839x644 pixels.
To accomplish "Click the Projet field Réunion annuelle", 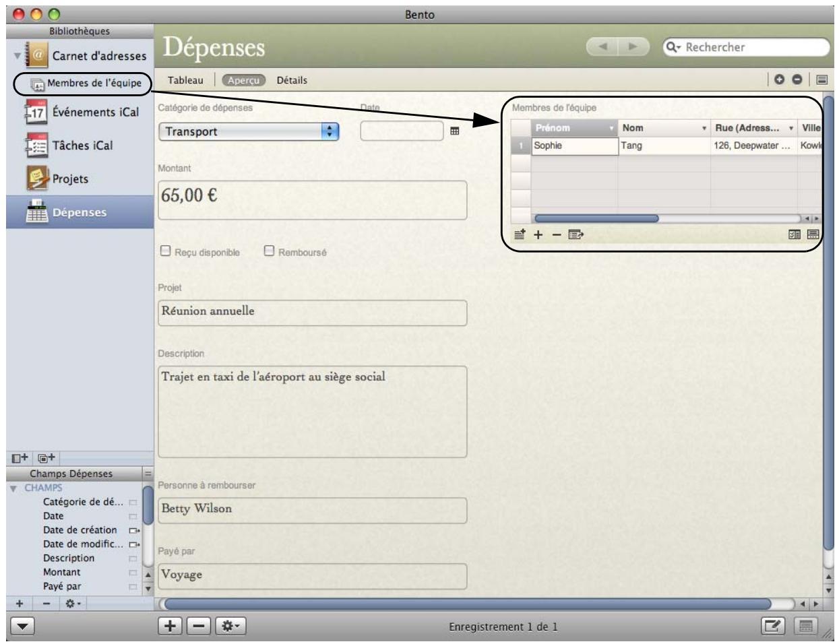I will 312,313.
